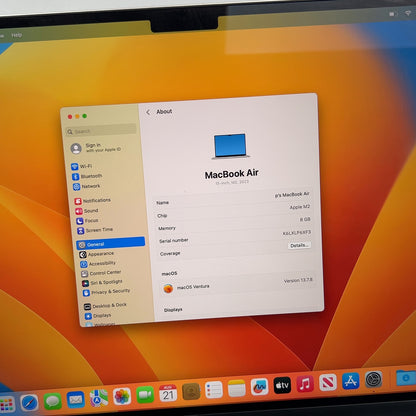Select Appearance in the sidebar
This screenshot has height=416, width=416.
97,254
